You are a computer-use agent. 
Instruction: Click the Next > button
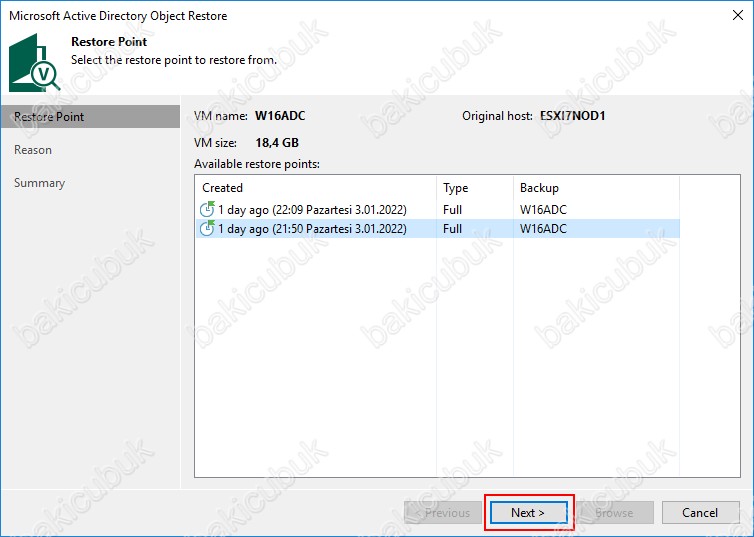[x=528, y=512]
